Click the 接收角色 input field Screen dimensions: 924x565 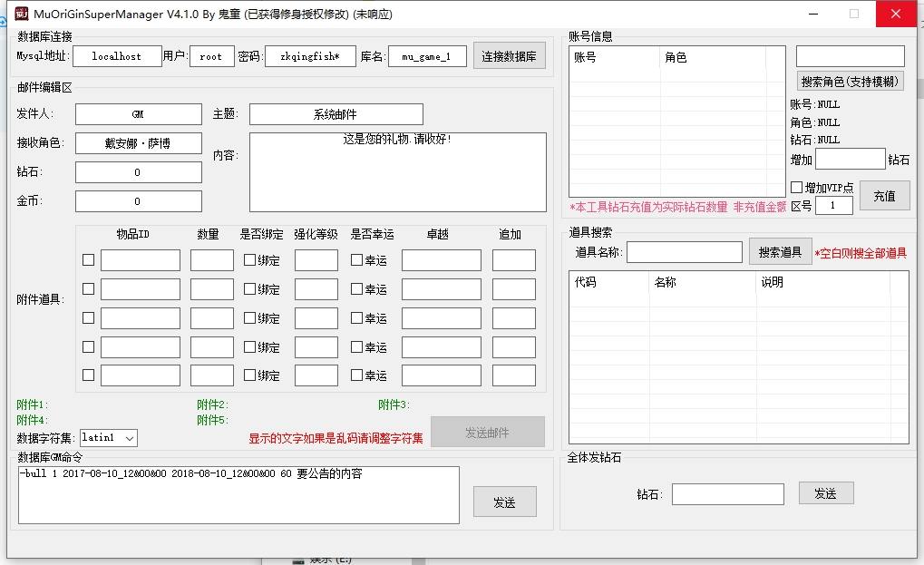click(x=139, y=143)
